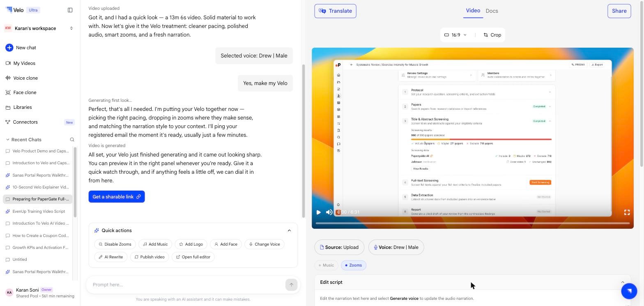Go to Libraries
Viewport: 644px width, 306px height.
point(18,107)
